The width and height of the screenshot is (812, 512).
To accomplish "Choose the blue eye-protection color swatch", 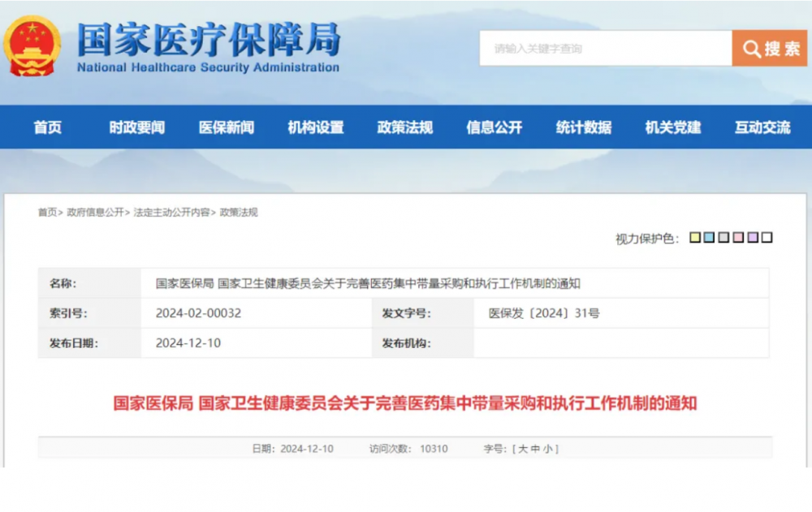I will coord(709,237).
